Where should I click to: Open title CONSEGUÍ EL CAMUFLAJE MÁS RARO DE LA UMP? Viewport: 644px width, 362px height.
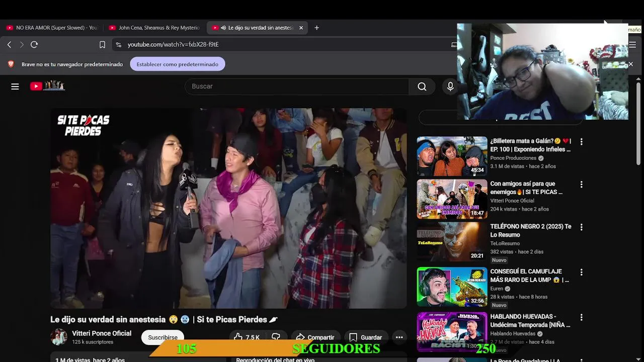point(530,276)
